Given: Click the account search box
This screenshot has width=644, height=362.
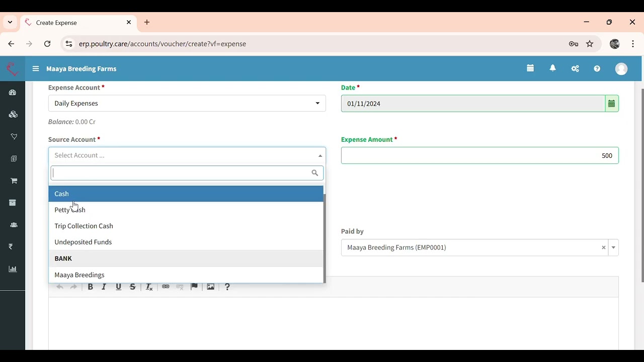Looking at the screenshot, I should pyautogui.click(x=187, y=173).
